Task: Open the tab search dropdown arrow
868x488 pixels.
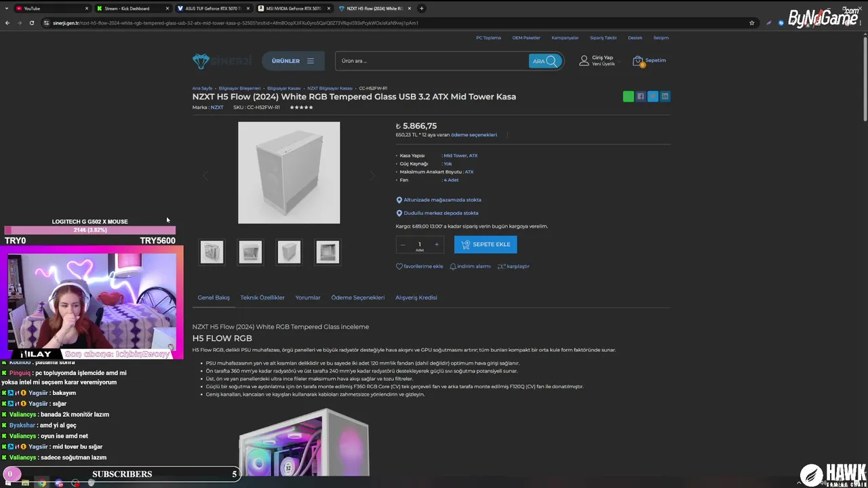Action: tap(5, 8)
